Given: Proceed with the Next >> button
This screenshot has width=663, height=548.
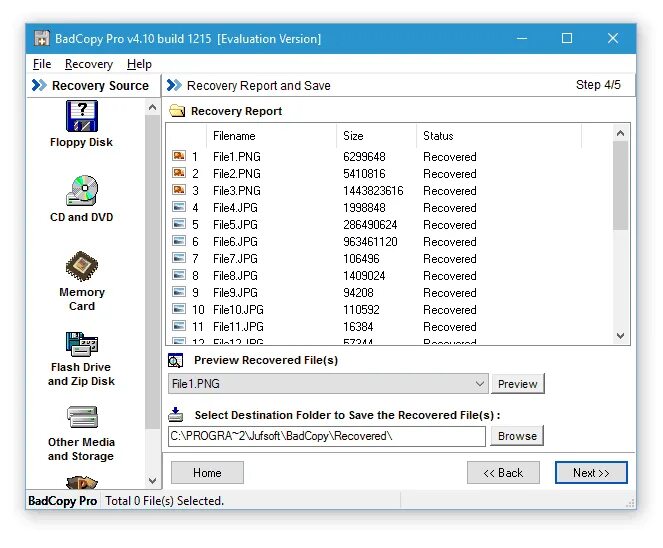Looking at the screenshot, I should pos(591,472).
